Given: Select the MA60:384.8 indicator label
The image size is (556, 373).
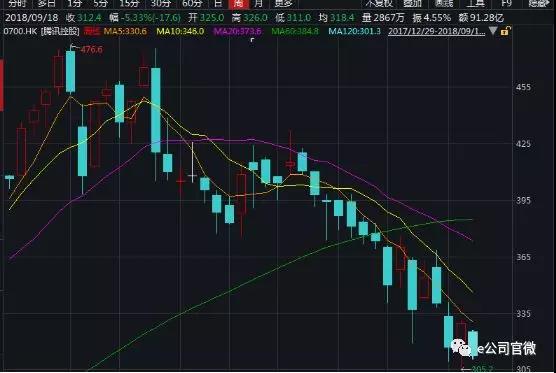Looking at the screenshot, I should tap(295, 31).
